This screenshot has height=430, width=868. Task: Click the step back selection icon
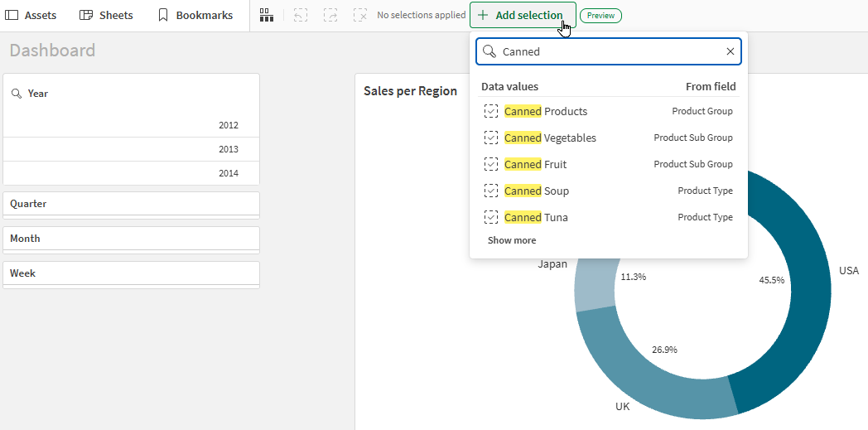pos(300,15)
